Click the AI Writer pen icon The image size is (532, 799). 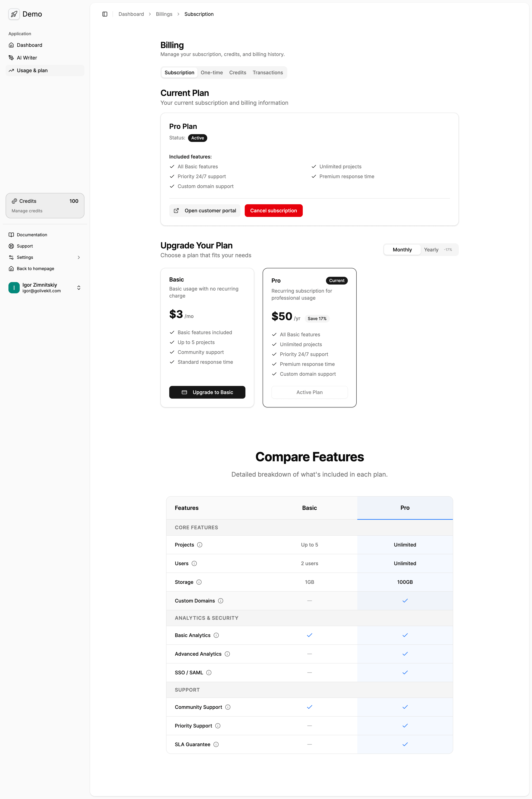[x=11, y=58]
